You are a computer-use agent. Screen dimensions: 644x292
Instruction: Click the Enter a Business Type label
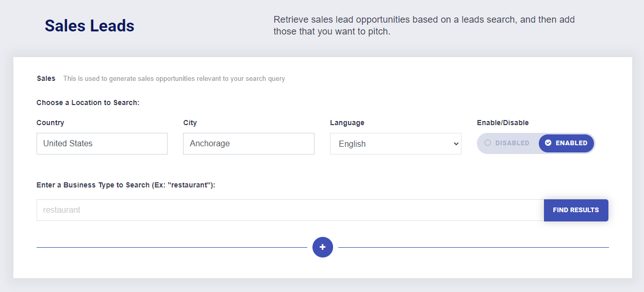[126, 185]
